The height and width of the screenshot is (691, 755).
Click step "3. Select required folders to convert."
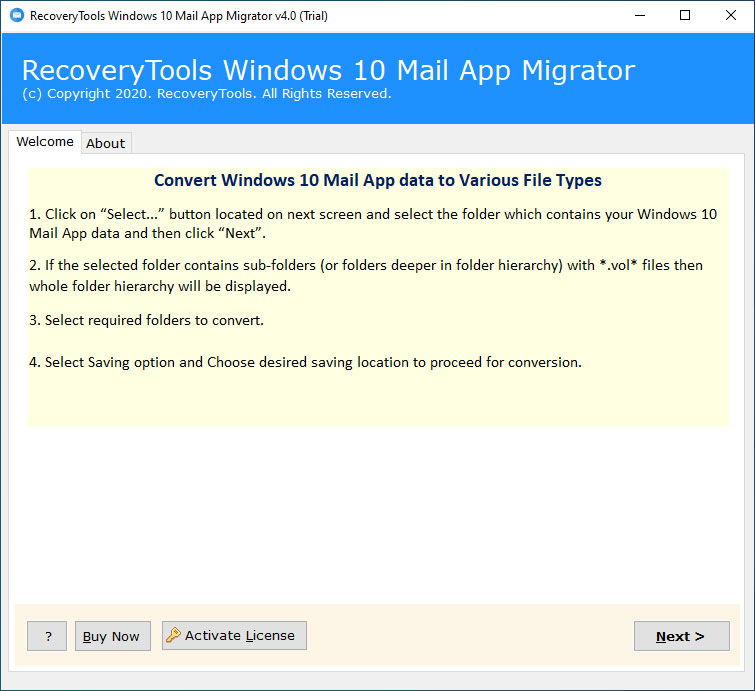[x=146, y=320]
